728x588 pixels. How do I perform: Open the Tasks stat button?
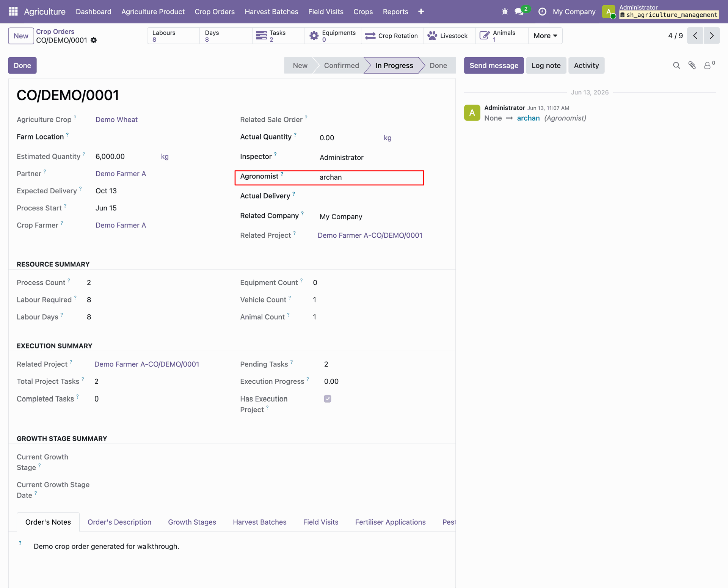[x=278, y=36]
